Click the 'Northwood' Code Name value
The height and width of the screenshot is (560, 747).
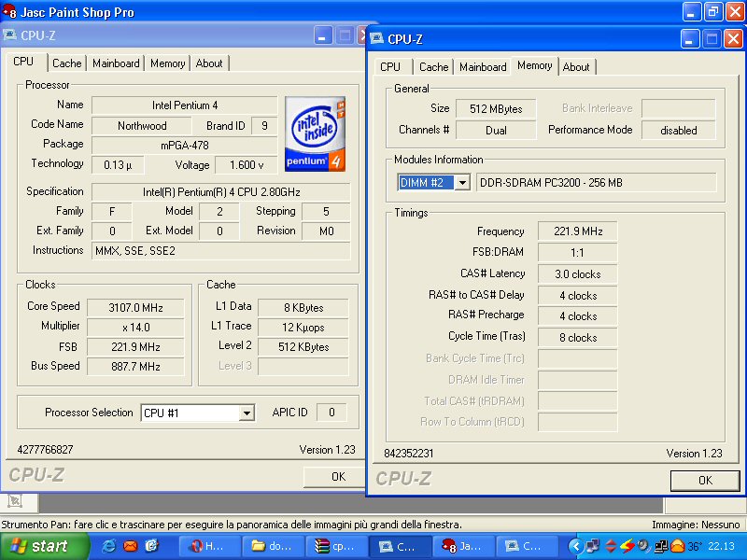coord(142,126)
